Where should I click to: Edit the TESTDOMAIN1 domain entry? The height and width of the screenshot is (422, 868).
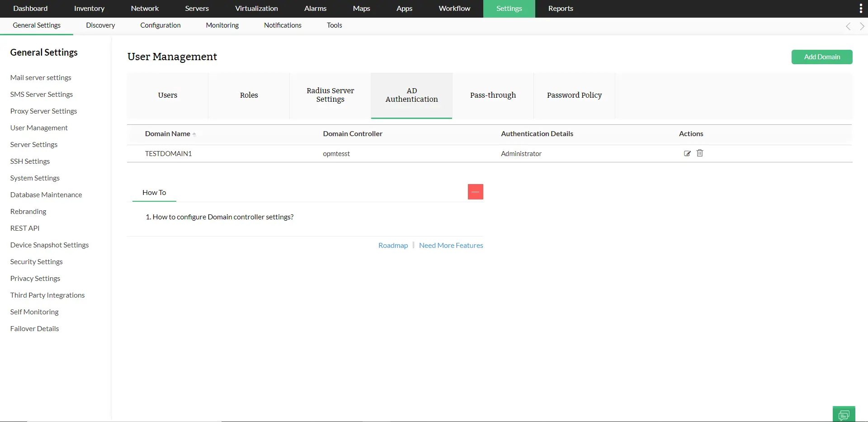[687, 153]
